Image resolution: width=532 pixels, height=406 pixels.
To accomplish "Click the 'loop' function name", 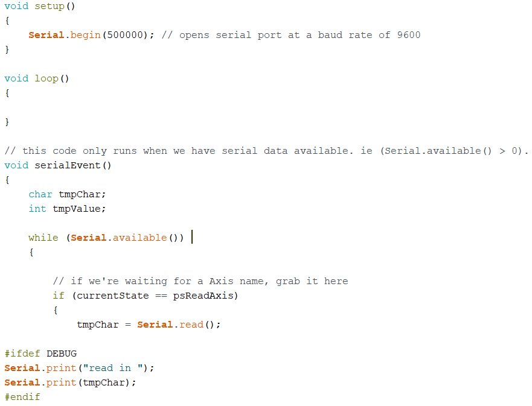I will [x=46, y=78].
